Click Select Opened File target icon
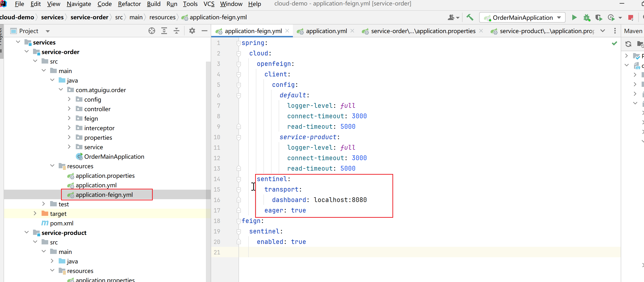The width and height of the screenshot is (644, 282). coord(152,31)
